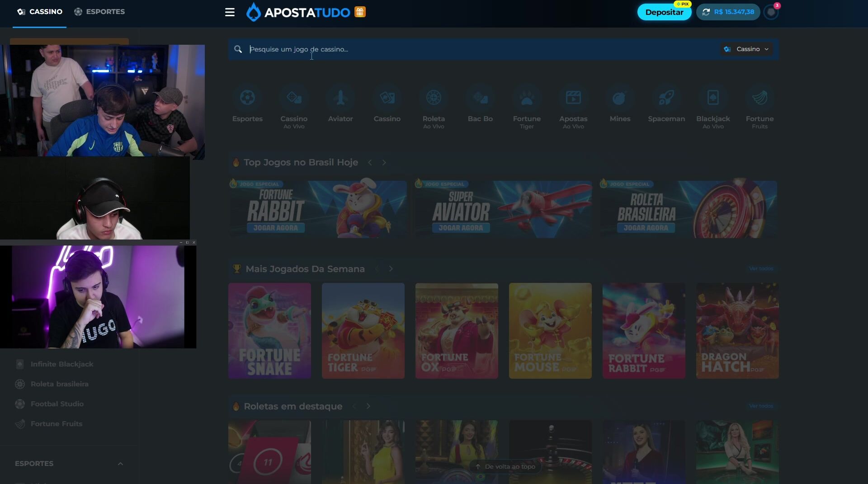868x484 pixels.
Task: Open Spaceman rocket category icon
Action: pos(666,98)
